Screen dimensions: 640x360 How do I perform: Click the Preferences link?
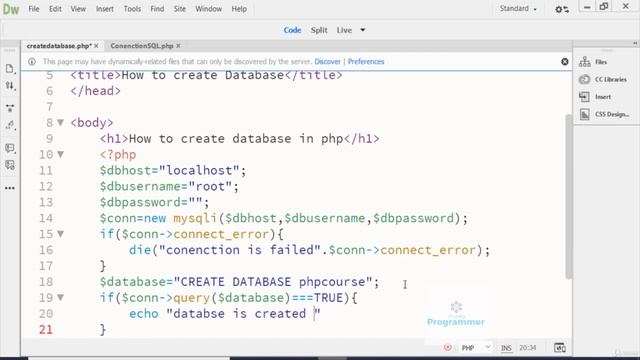click(366, 62)
